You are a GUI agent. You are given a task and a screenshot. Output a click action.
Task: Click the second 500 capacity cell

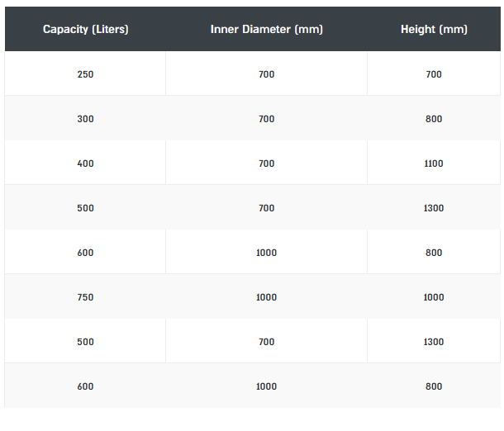[85, 342]
